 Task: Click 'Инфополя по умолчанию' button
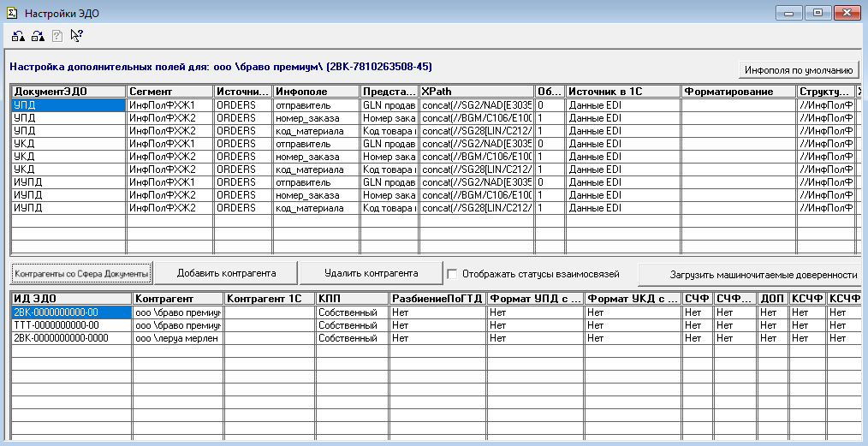(799, 70)
